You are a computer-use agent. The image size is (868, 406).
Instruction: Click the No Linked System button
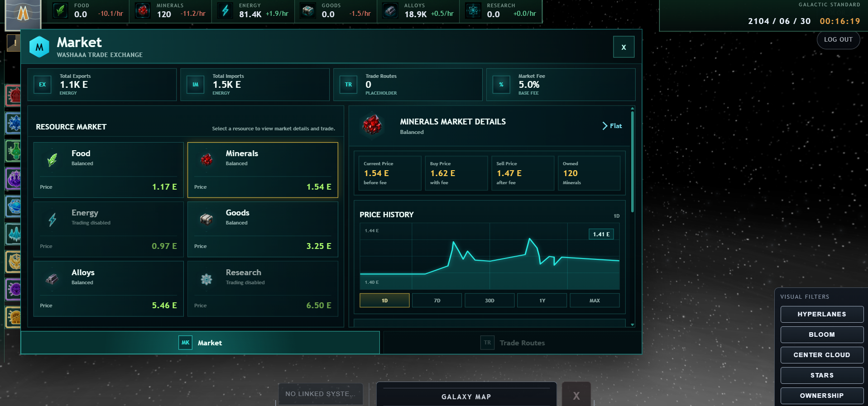[321, 394]
